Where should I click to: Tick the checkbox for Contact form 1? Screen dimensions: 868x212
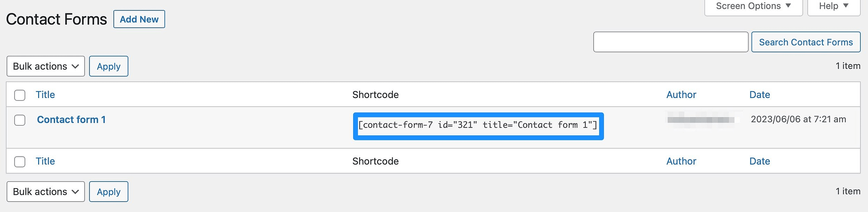[20, 120]
